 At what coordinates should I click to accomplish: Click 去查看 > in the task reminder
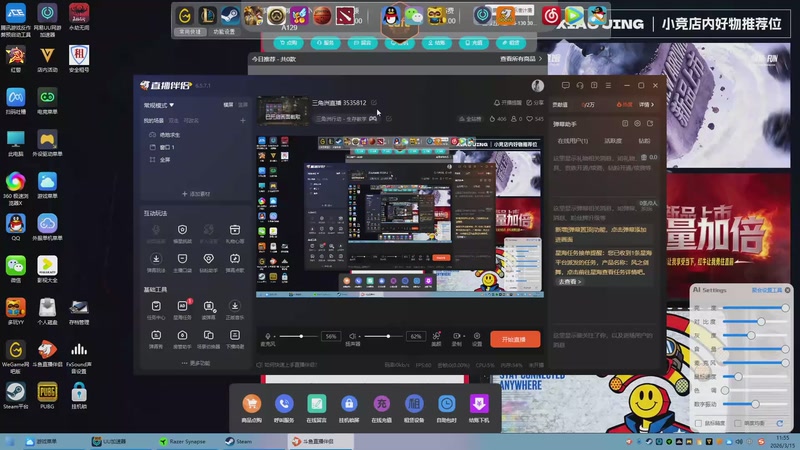pos(569,282)
